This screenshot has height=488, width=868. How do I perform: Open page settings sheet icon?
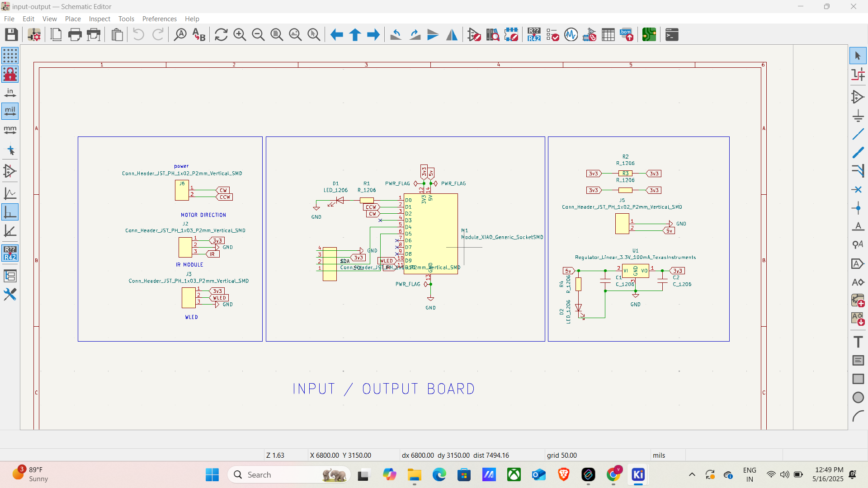click(x=56, y=35)
